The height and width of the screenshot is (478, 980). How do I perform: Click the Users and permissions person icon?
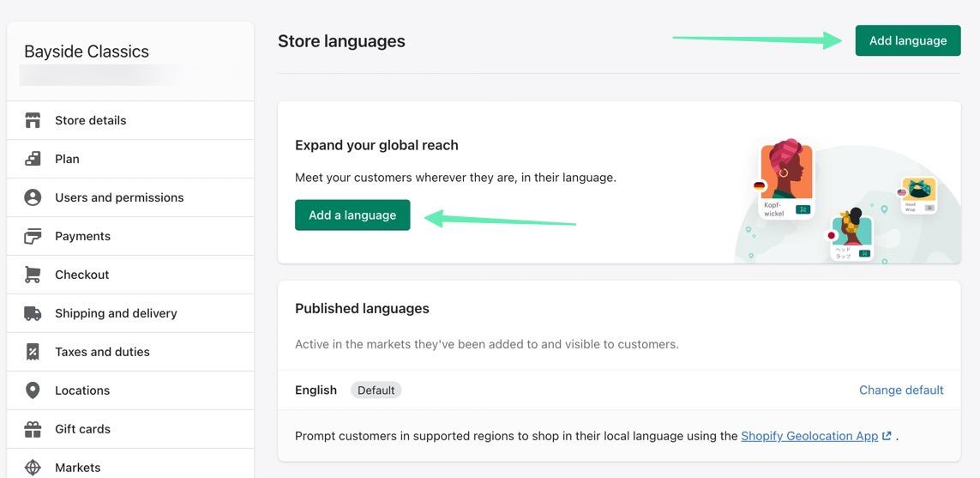tap(33, 197)
